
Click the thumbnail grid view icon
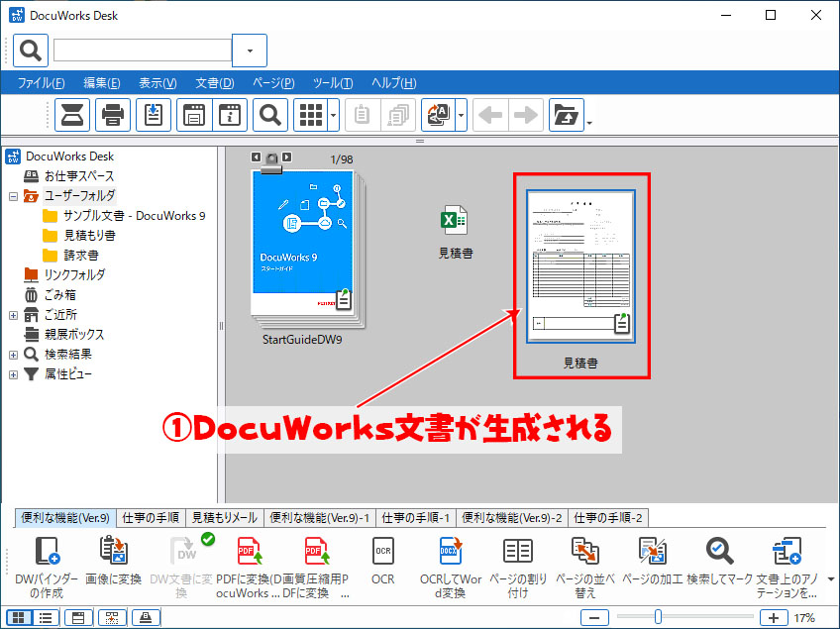pos(311,115)
